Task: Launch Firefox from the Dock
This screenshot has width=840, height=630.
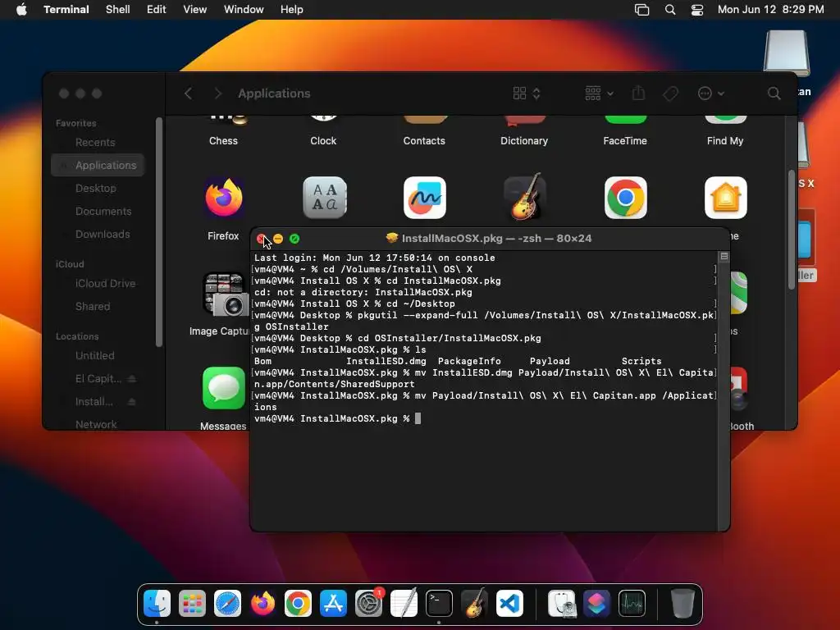Action: 263,603
